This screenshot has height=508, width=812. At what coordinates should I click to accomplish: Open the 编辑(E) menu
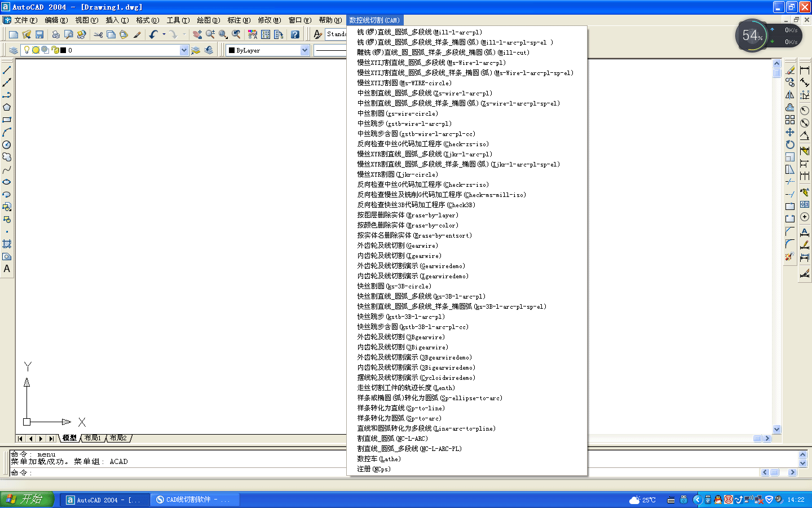[56, 20]
